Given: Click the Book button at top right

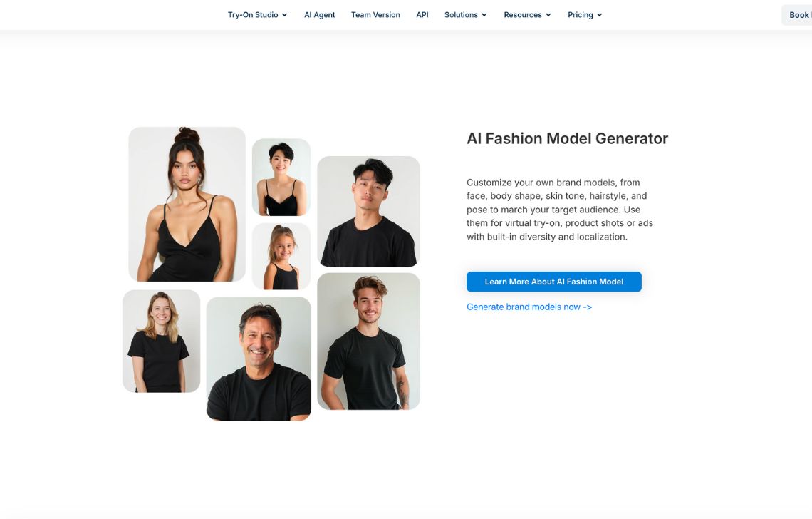Looking at the screenshot, I should pos(798,15).
